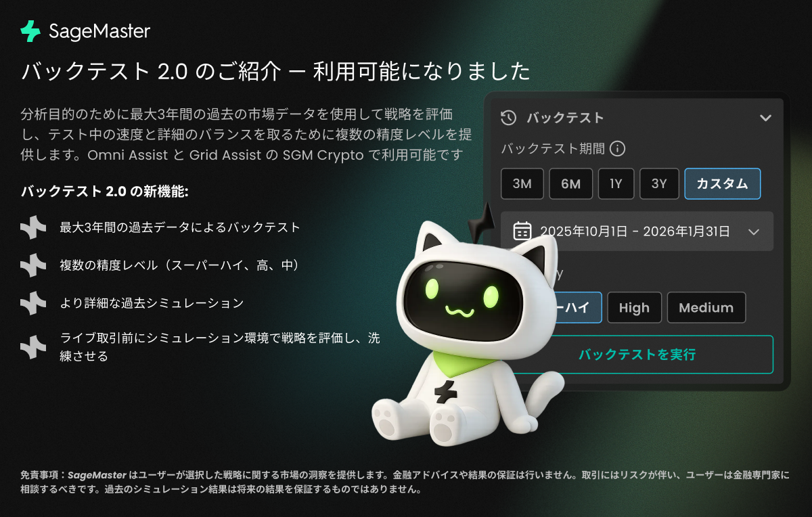Click the calendar icon in date range field
This screenshot has width=812, height=517.
(x=522, y=231)
